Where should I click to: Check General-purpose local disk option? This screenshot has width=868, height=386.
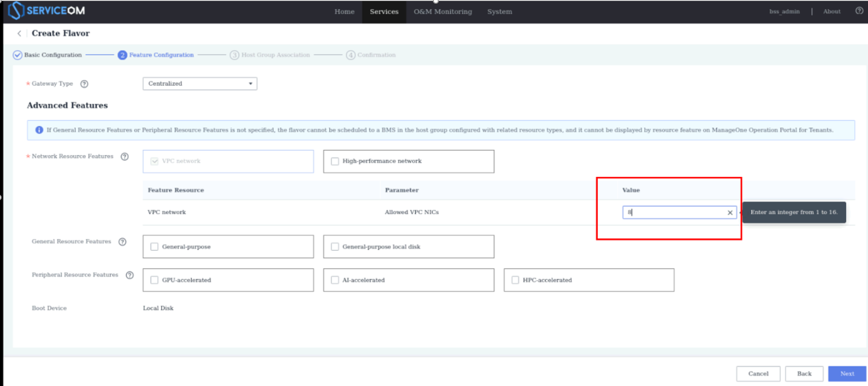[335, 247]
